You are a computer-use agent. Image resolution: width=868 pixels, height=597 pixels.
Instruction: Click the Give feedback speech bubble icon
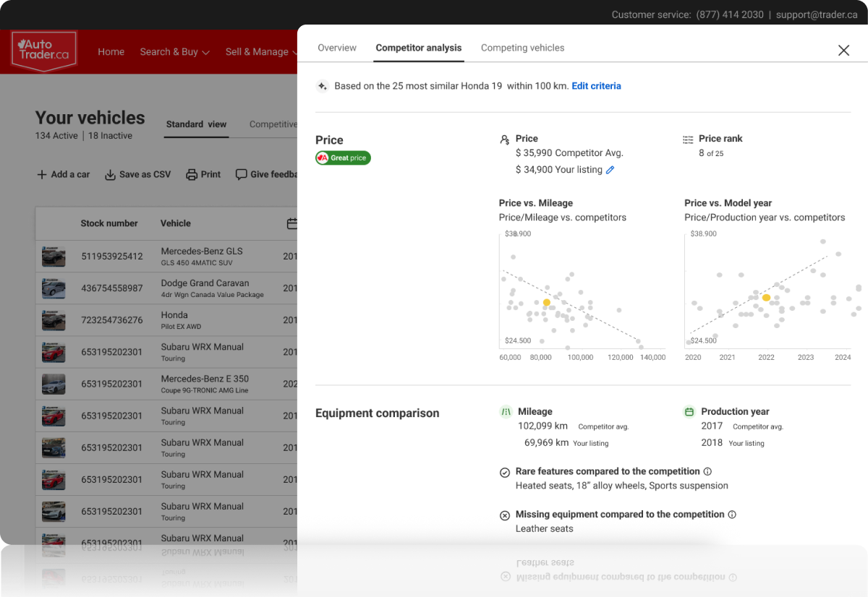242,174
